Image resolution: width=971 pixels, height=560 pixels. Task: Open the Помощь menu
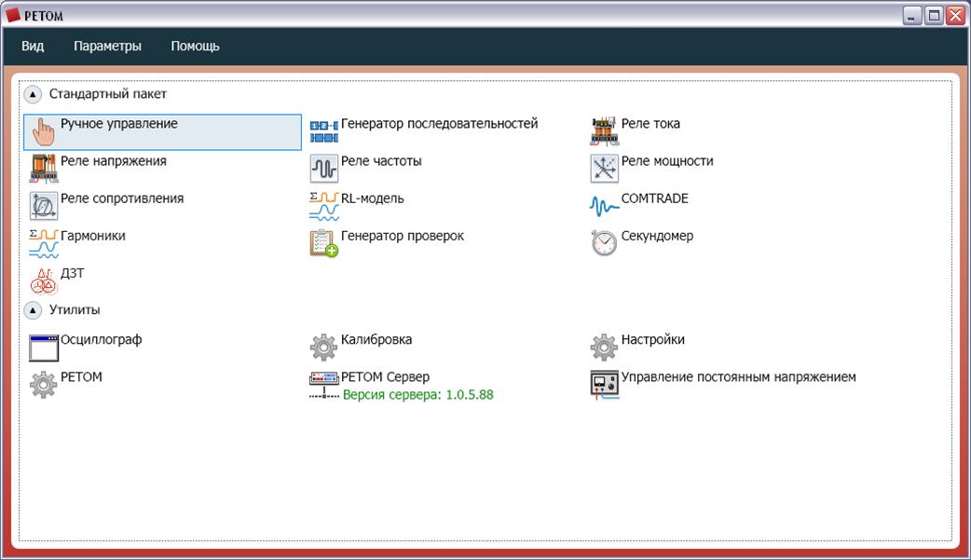point(195,46)
